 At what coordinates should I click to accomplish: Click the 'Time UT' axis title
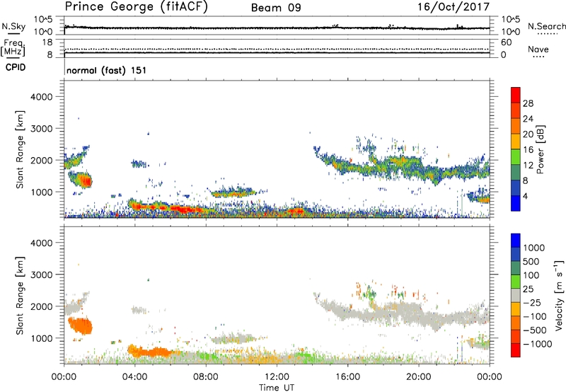(277, 388)
